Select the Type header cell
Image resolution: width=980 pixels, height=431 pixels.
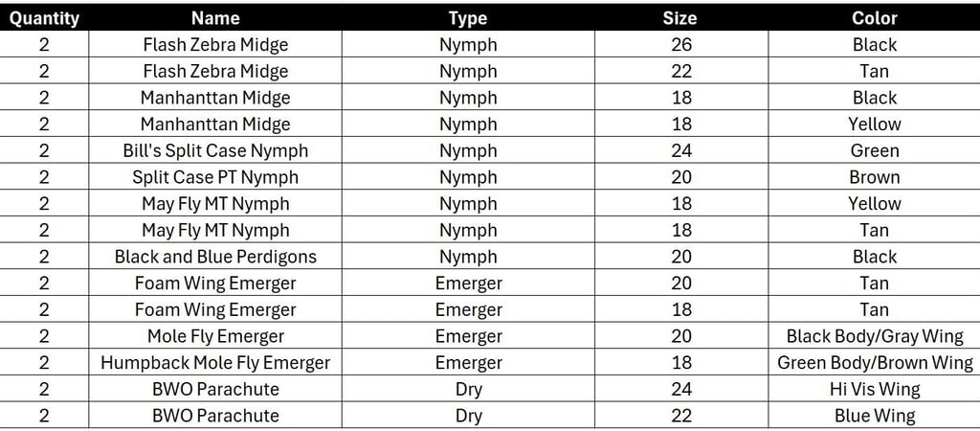tap(468, 18)
